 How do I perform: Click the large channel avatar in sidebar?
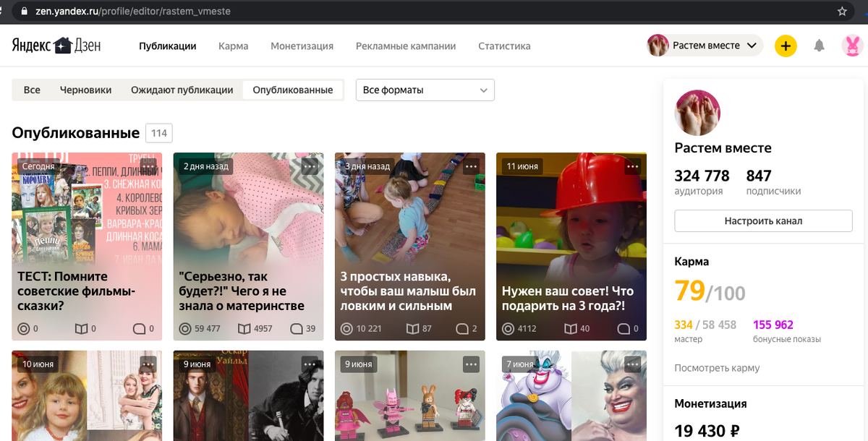click(697, 113)
